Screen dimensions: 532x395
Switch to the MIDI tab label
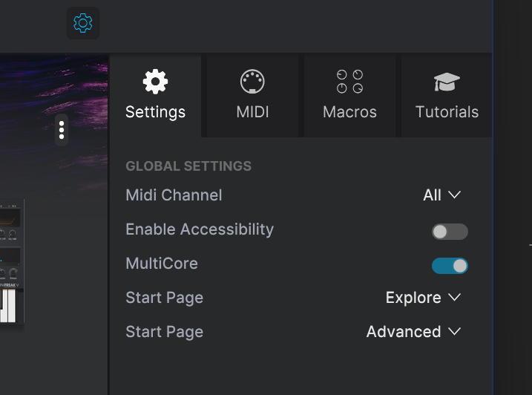pos(252,112)
